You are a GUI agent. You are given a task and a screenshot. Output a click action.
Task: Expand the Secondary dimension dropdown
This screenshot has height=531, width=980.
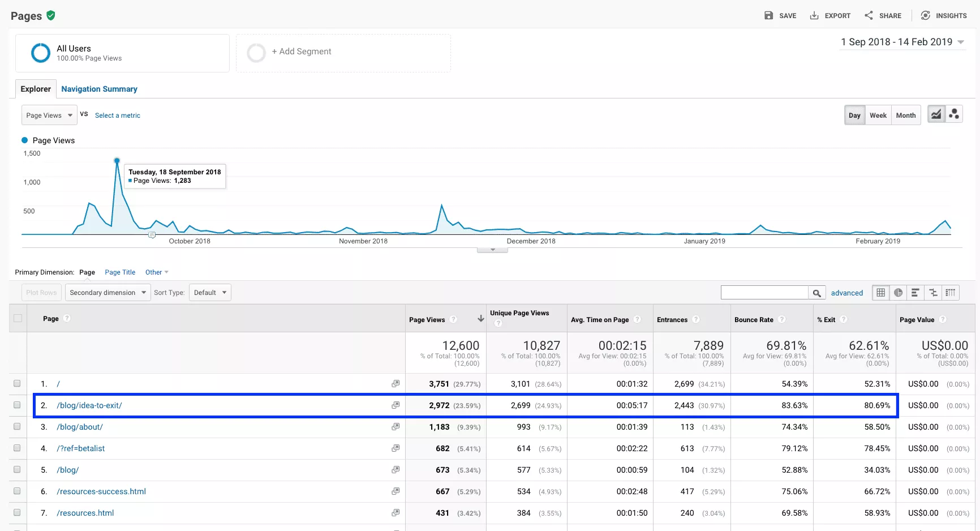(108, 293)
